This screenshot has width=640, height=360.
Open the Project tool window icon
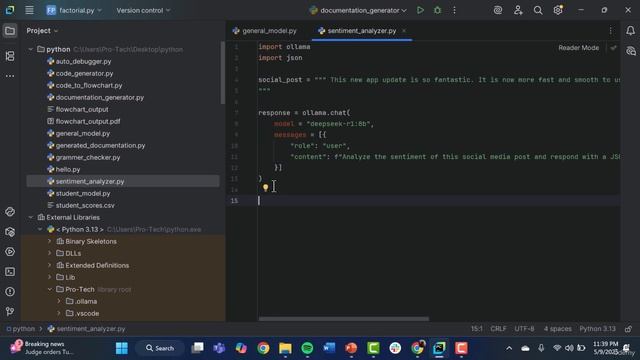pos(10,31)
